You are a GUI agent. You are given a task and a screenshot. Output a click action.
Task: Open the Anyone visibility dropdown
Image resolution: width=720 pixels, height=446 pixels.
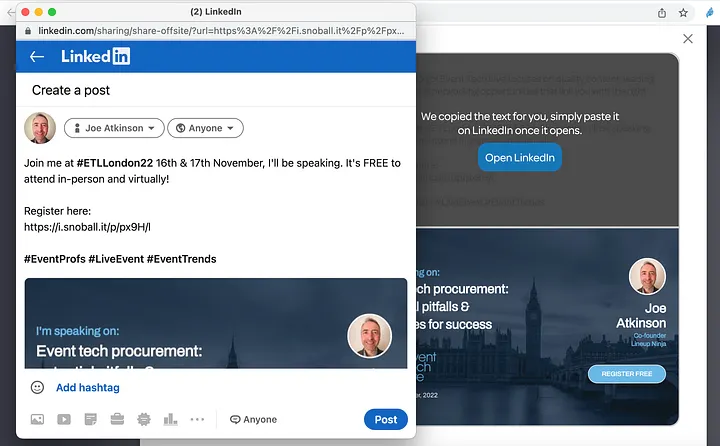point(205,128)
